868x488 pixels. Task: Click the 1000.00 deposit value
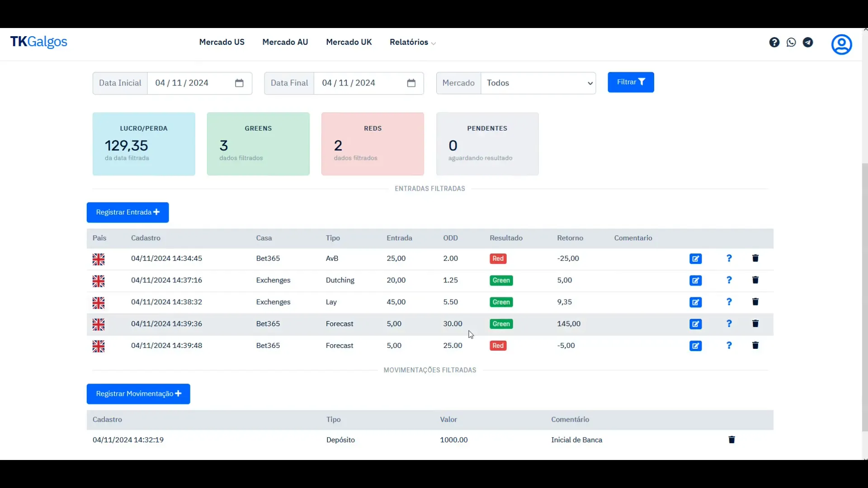click(x=454, y=440)
